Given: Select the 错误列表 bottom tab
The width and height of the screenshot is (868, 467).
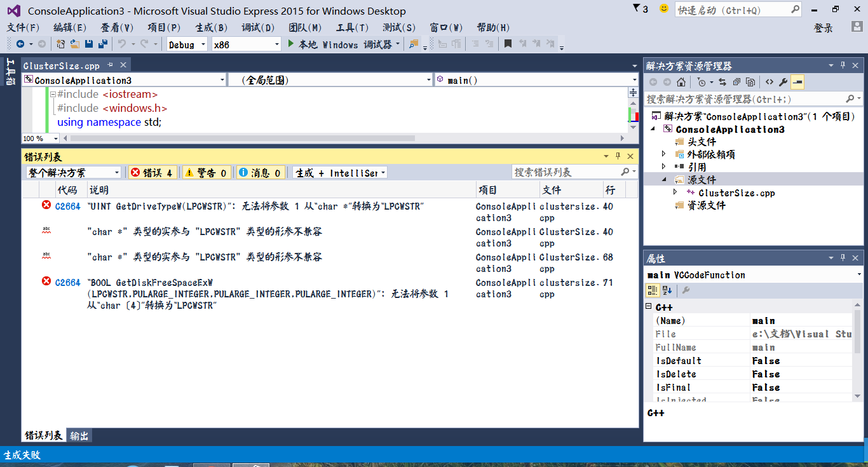Looking at the screenshot, I should (x=43, y=435).
